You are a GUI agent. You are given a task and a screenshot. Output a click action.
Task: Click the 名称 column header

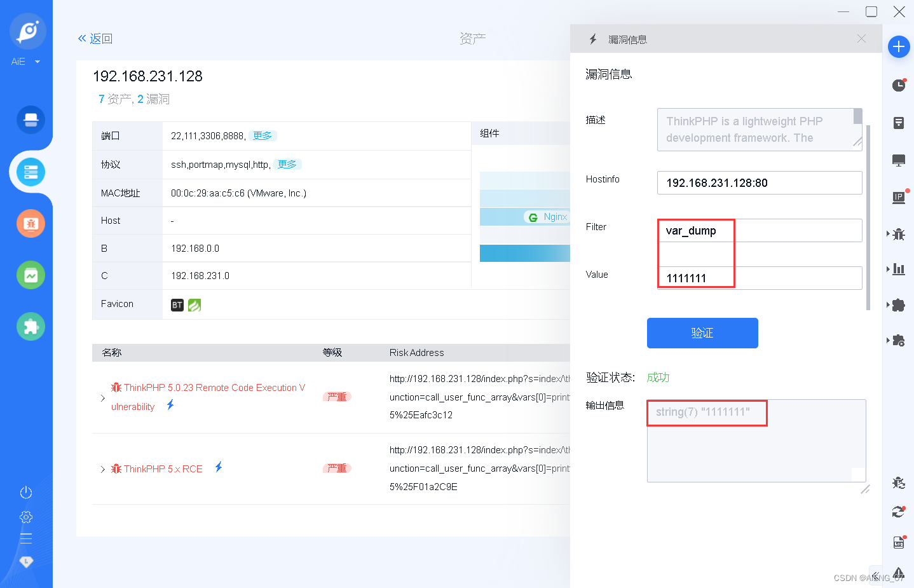[x=112, y=353]
